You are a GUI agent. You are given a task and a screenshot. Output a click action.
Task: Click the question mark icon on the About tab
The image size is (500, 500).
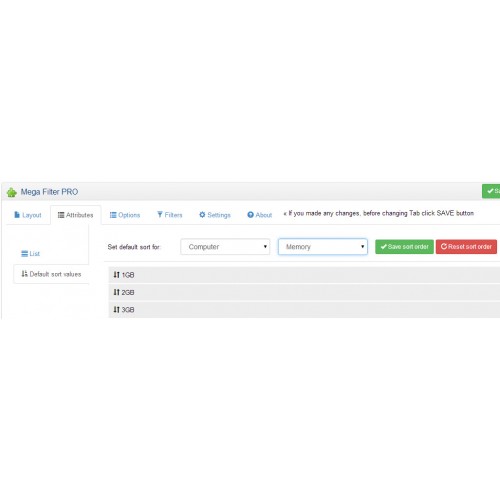(250, 215)
